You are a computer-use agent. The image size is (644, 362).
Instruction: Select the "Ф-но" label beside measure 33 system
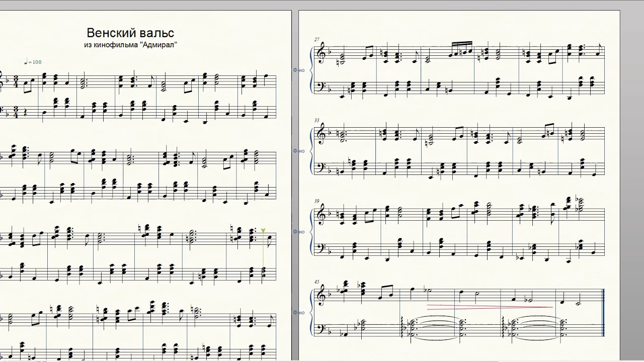pyautogui.click(x=299, y=150)
